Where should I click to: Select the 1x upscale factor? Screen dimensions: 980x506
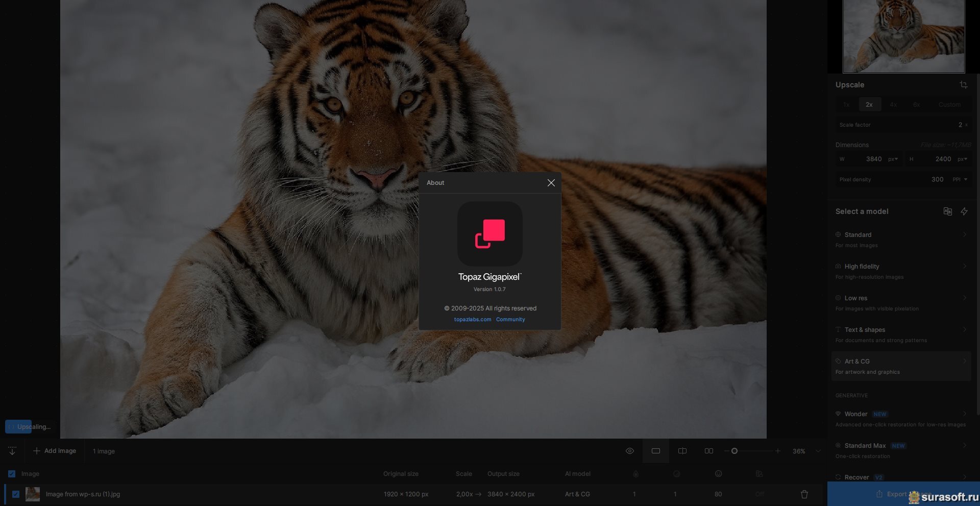[x=846, y=105]
